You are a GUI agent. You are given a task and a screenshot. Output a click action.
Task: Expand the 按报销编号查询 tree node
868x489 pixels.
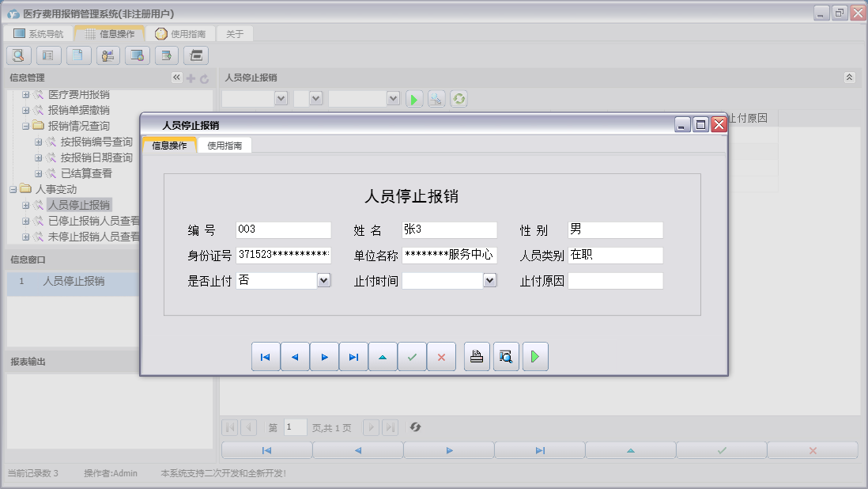[x=39, y=142]
